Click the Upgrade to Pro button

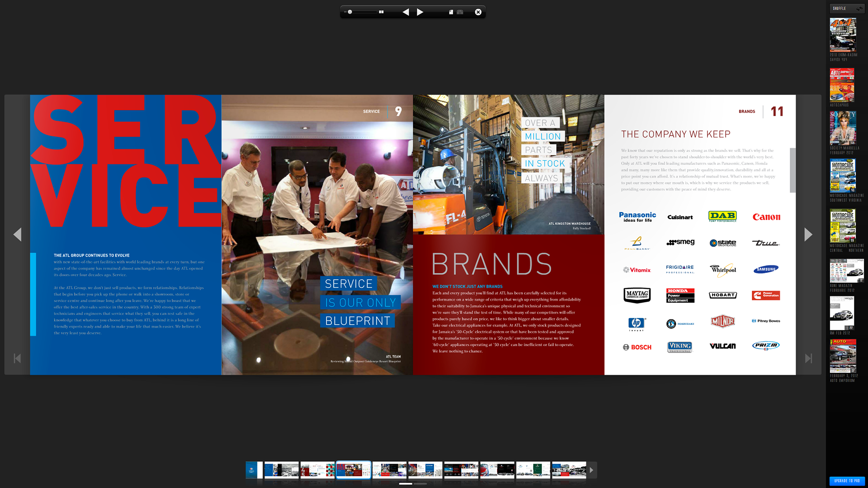[847, 481]
